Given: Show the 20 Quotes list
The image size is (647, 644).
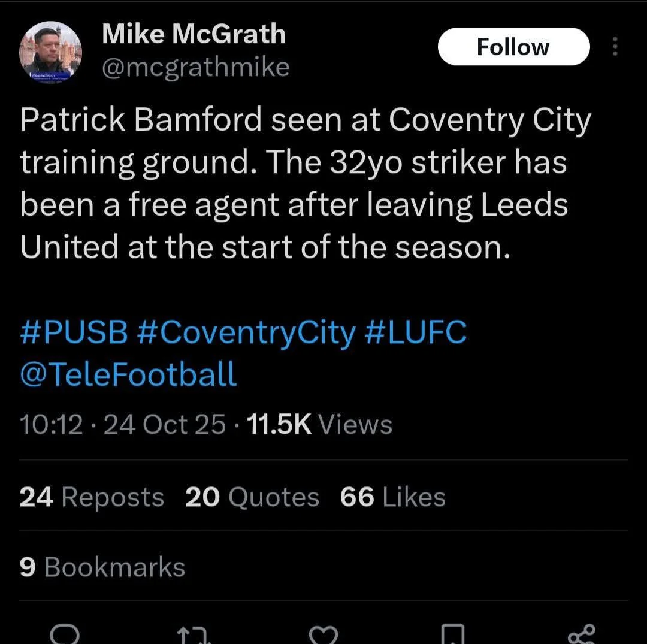Looking at the screenshot, I should click(252, 497).
